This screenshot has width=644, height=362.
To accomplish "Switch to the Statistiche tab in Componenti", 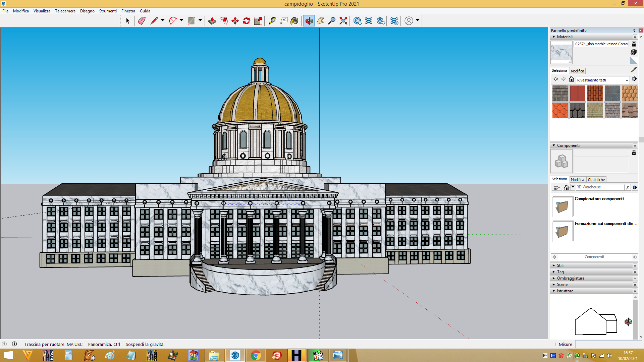I will coord(596,180).
